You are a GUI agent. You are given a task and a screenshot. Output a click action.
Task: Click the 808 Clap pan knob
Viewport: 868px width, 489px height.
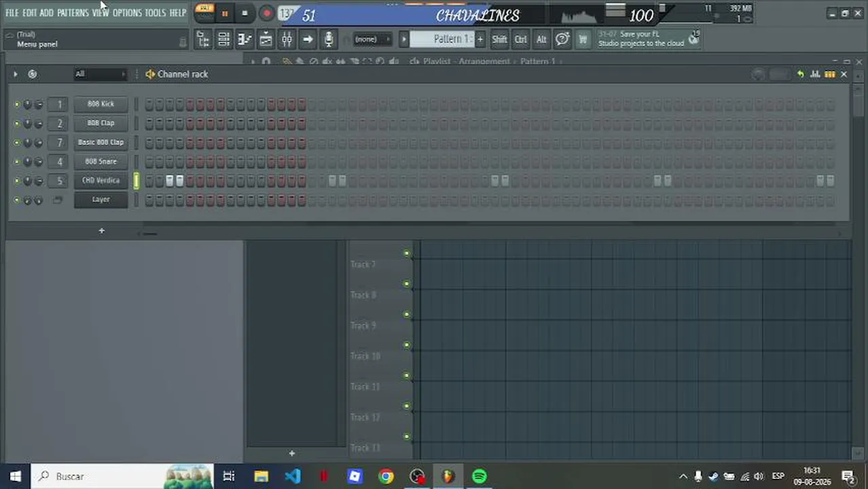click(x=27, y=123)
